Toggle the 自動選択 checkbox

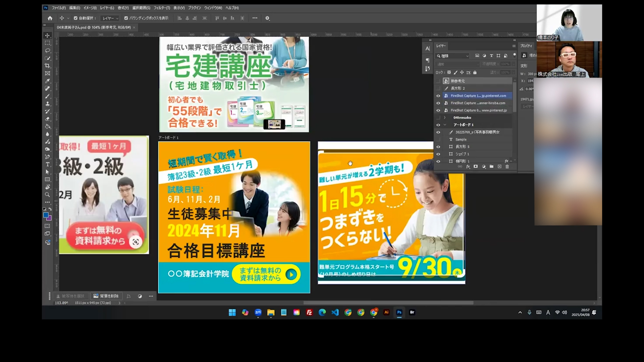click(75, 18)
